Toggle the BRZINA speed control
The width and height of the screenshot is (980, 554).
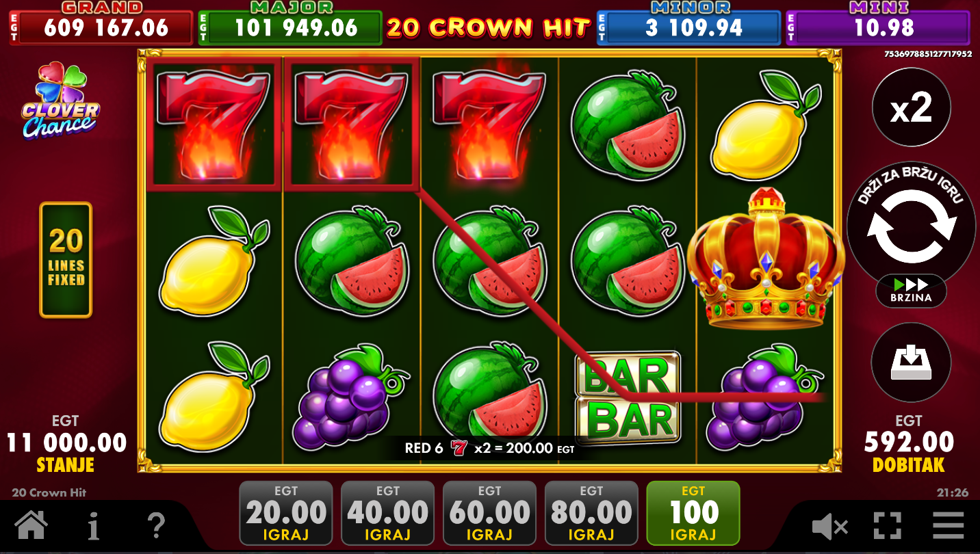[912, 291]
